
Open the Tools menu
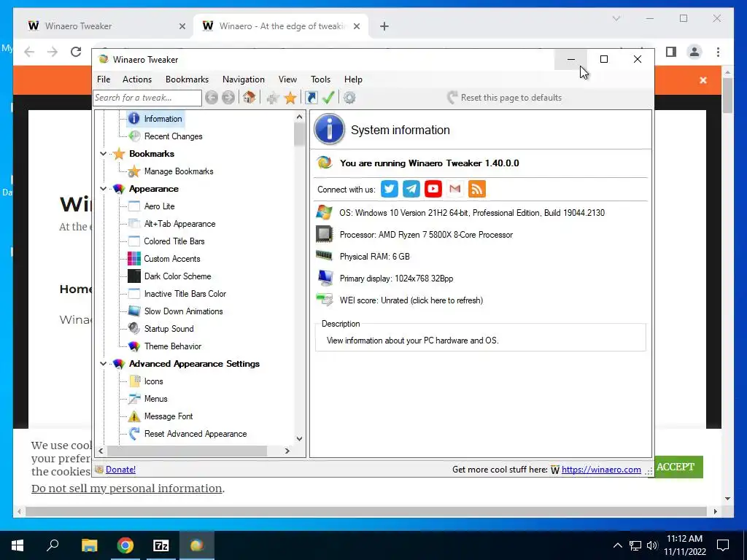[x=321, y=79]
